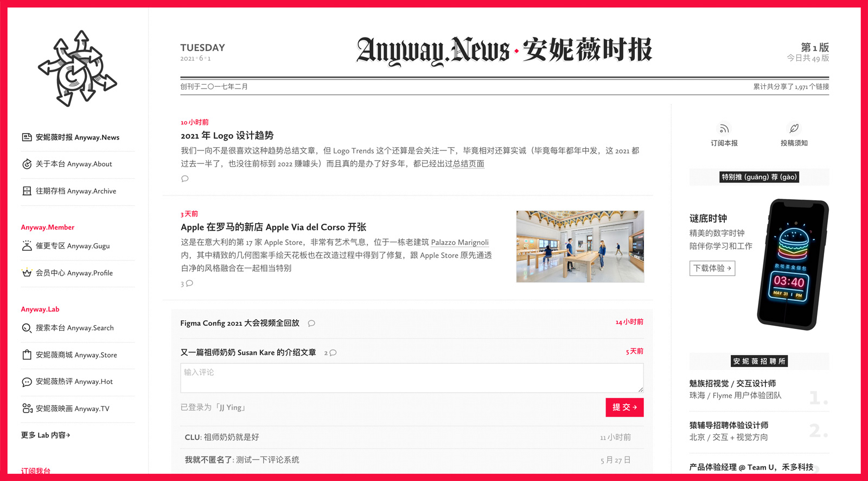Click the feather icon above 投稿须知
Image resolution: width=868 pixels, height=481 pixels.
tap(794, 129)
